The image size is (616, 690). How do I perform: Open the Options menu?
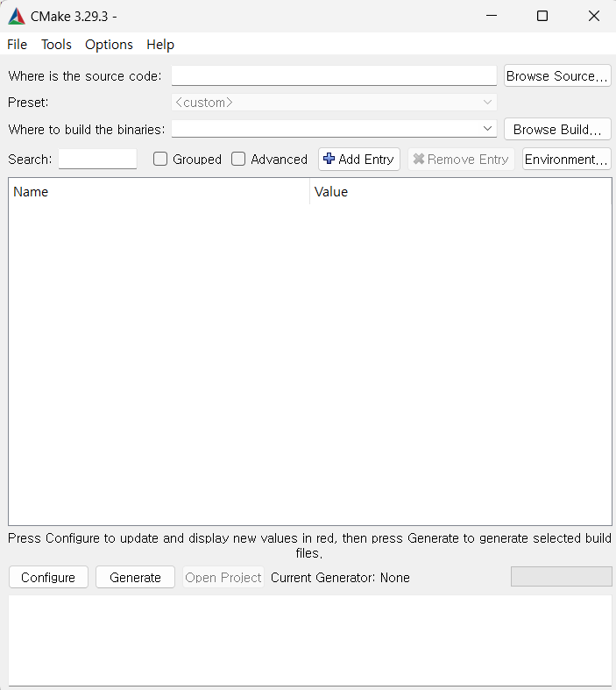pyautogui.click(x=109, y=45)
